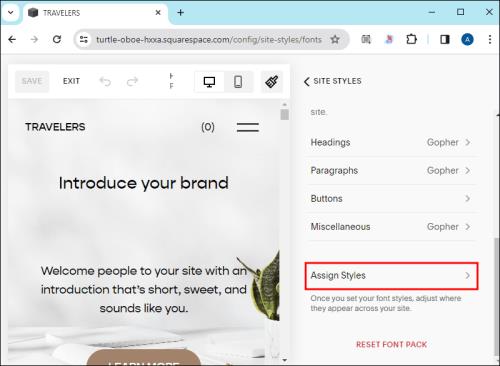Screen dimensions: 500x366
Task: Click the undo arrow icon
Action: pyautogui.click(x=105, y=82)
